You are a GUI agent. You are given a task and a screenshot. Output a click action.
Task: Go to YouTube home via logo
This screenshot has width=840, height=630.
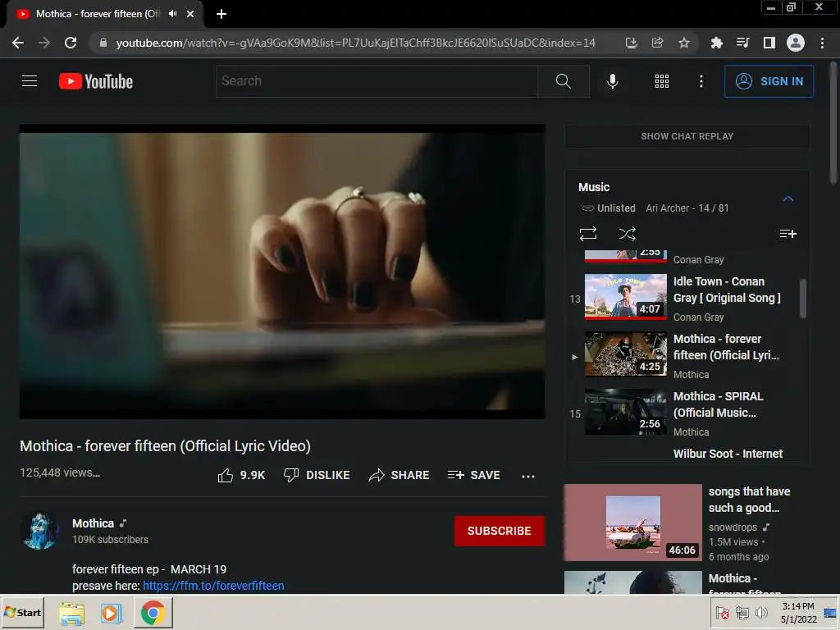tap(96, 81)
